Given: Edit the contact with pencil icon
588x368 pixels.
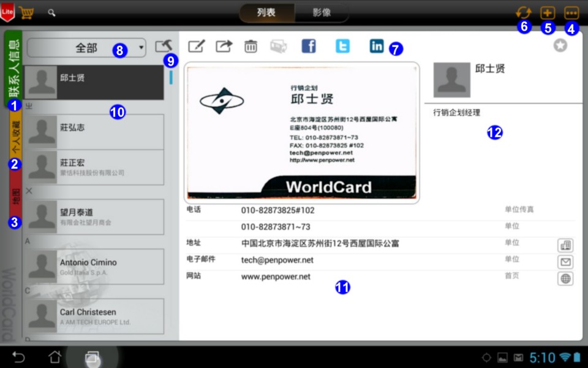Looking at the screenshot, I should pos(197,46).
